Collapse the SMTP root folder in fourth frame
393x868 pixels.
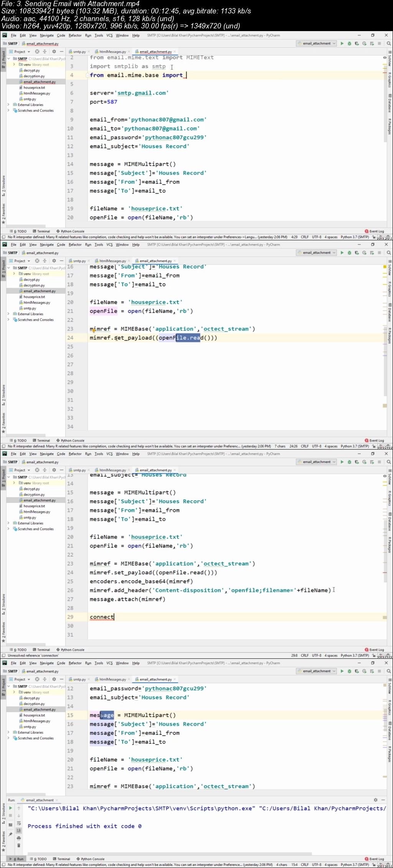(x=9, y=686)
